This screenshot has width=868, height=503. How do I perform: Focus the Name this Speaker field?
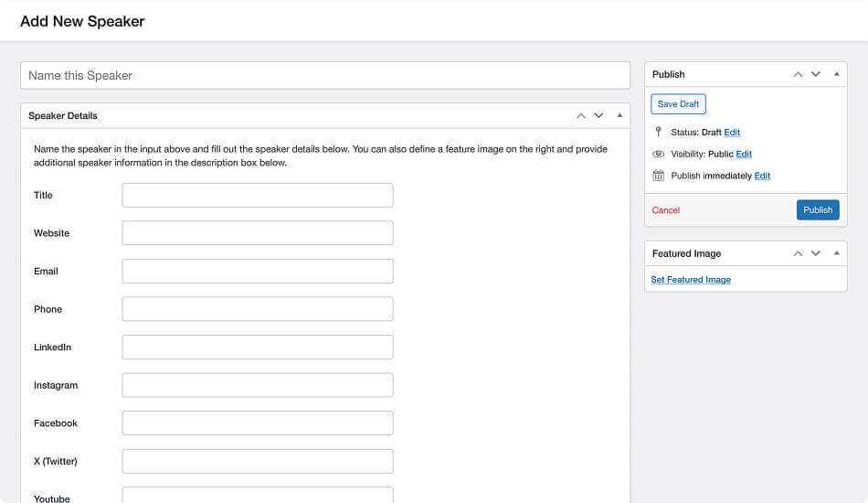pyautogui.click(x=324, y=76)
